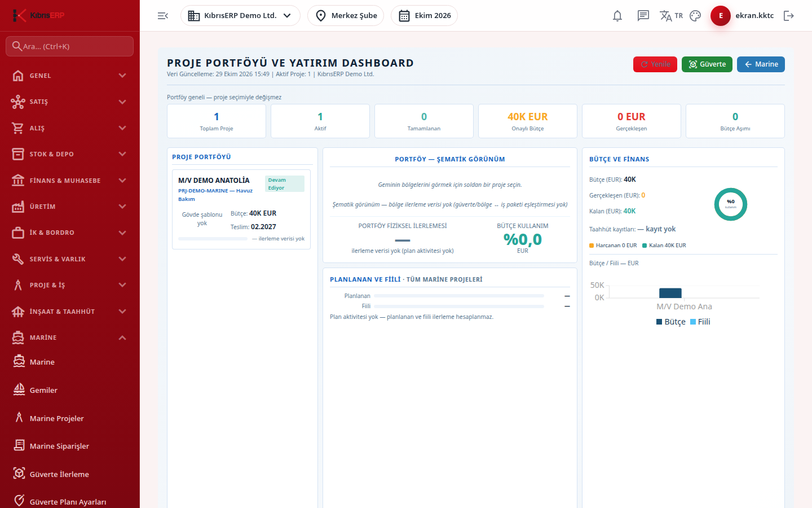
Task: Click the green Güverte button
Action: [707, 64]
